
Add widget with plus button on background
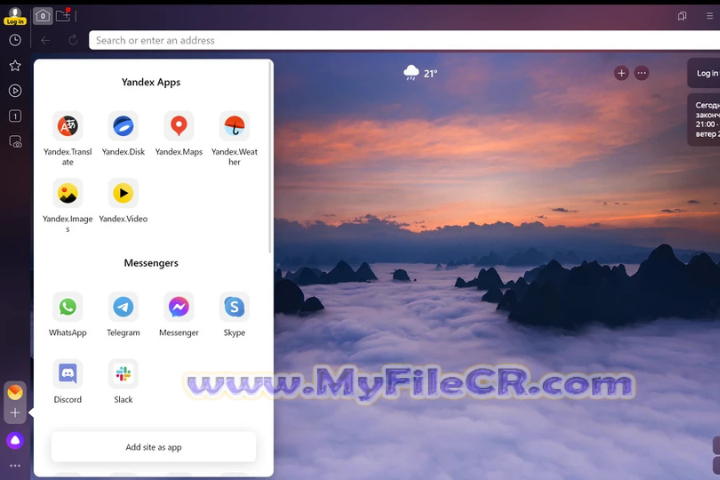pos(621,73)
